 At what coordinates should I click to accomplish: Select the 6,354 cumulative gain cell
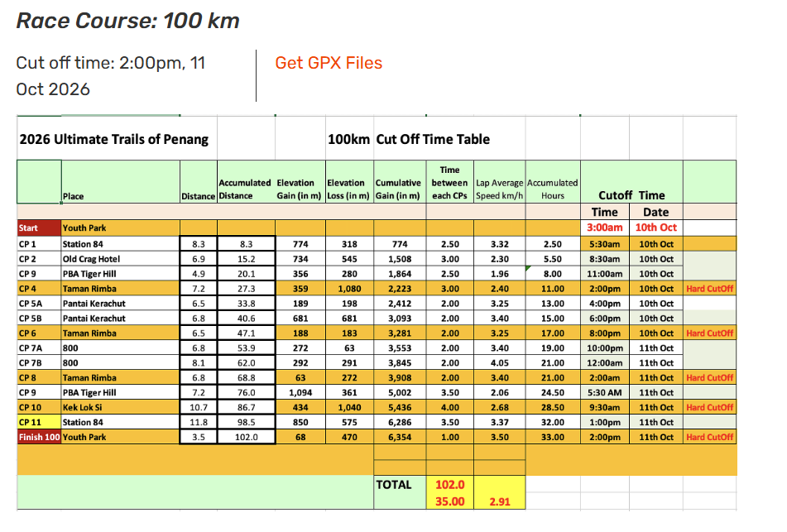click(400, 437)
